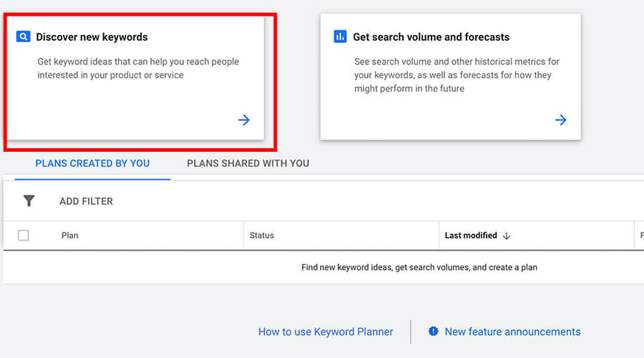
Task: Click the blue arrow on Discover new keywords card
Action: tap(244, 120)
